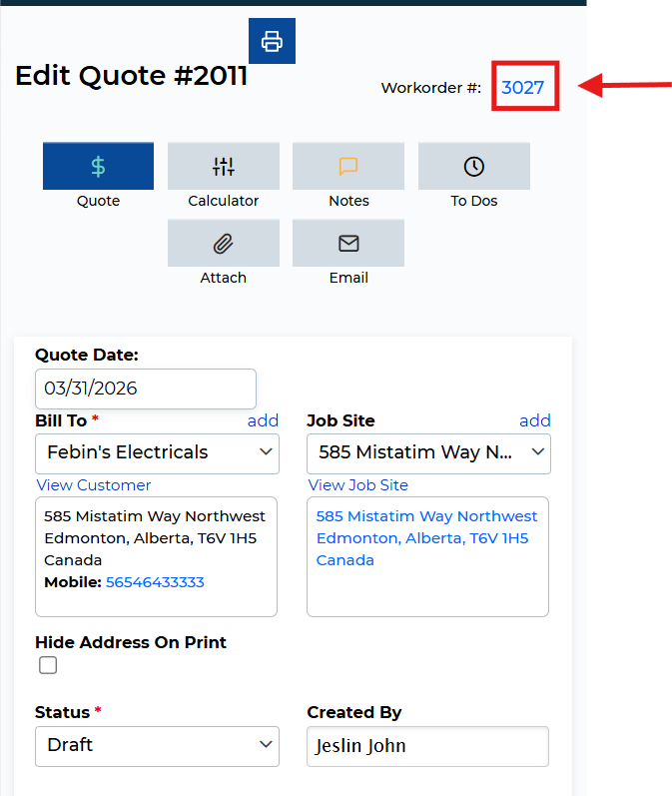The height and width of the screenshot is (796, 672).
Task: Expand the Bill To customer dropdown
Action: point(157,453)
